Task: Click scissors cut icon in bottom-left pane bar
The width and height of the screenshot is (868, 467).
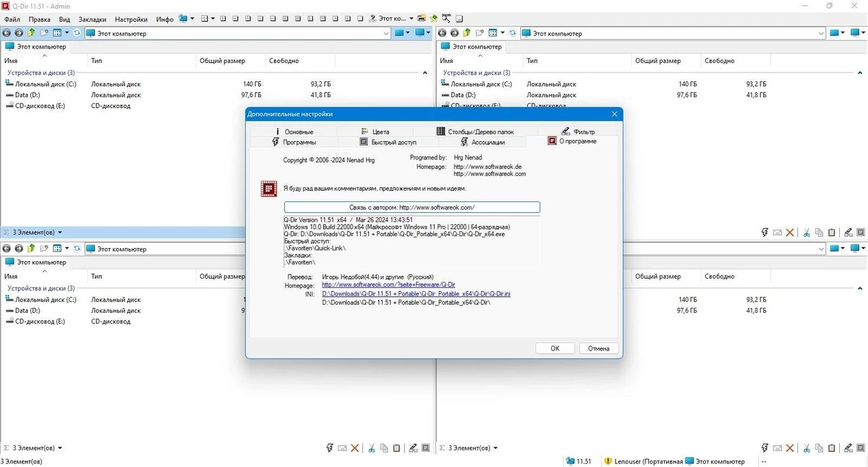Action: pos(371,448)
